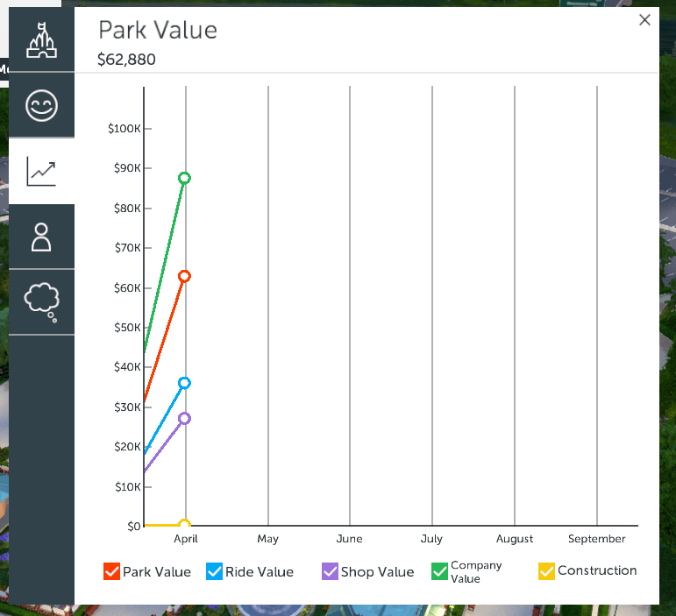Image resolution: width=676 pixels, height=616 pixels.
Task: Select the purple Shop Value data point
Action: tap(184, 418)
